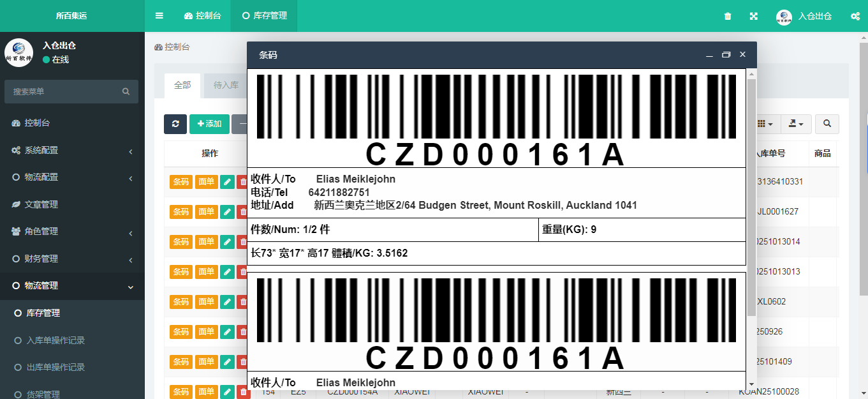Click the refresh table button
The image size is (868, 399).
175,124
